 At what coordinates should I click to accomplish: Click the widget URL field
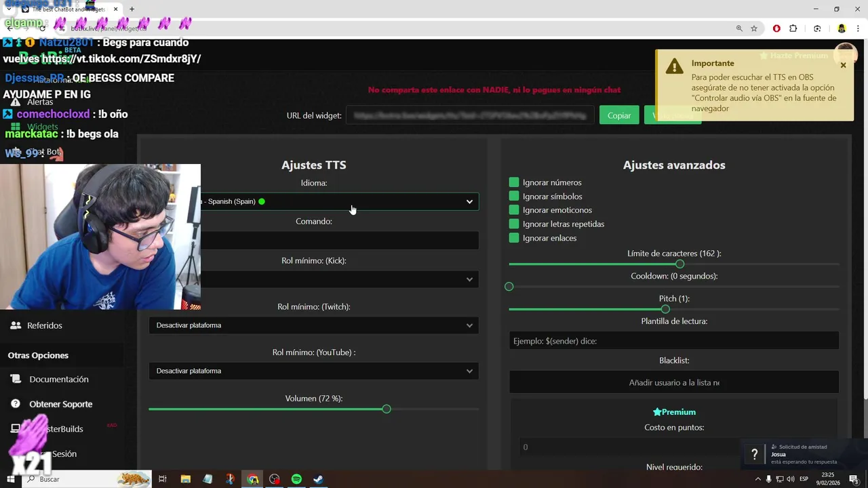click(x=470, y=115)
